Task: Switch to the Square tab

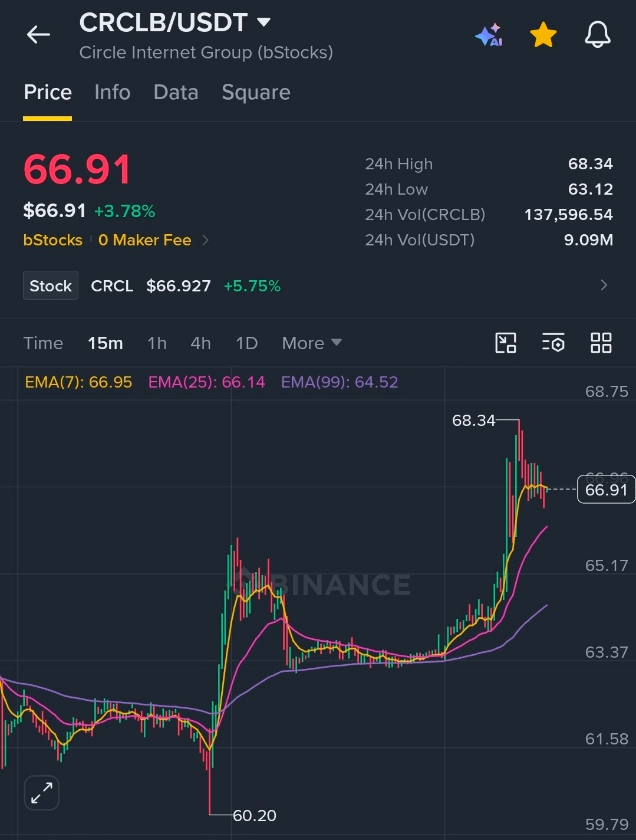Action: coord(256,93)
